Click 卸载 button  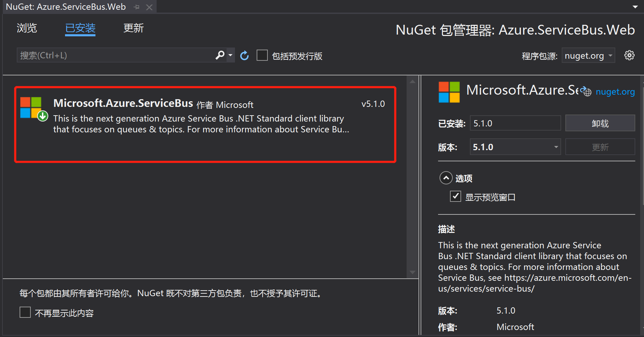(x=600, y=123)
